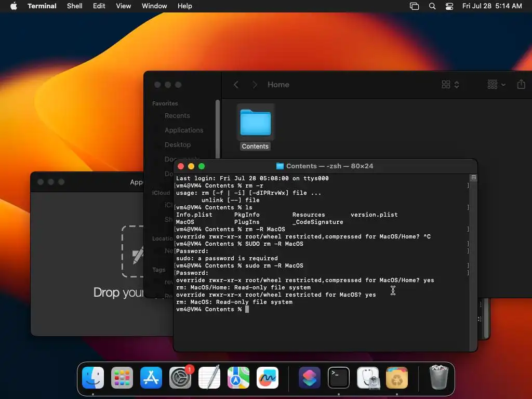The height and width of the screenshot is (399, 532).
Task: Click 'Info.plist' in the ls output
Action: 194,215
